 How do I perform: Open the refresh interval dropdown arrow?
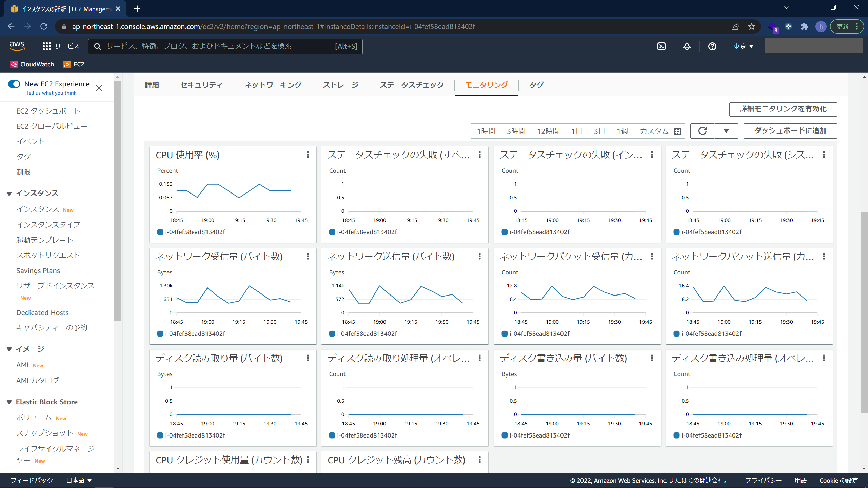[x=726, y=131]
